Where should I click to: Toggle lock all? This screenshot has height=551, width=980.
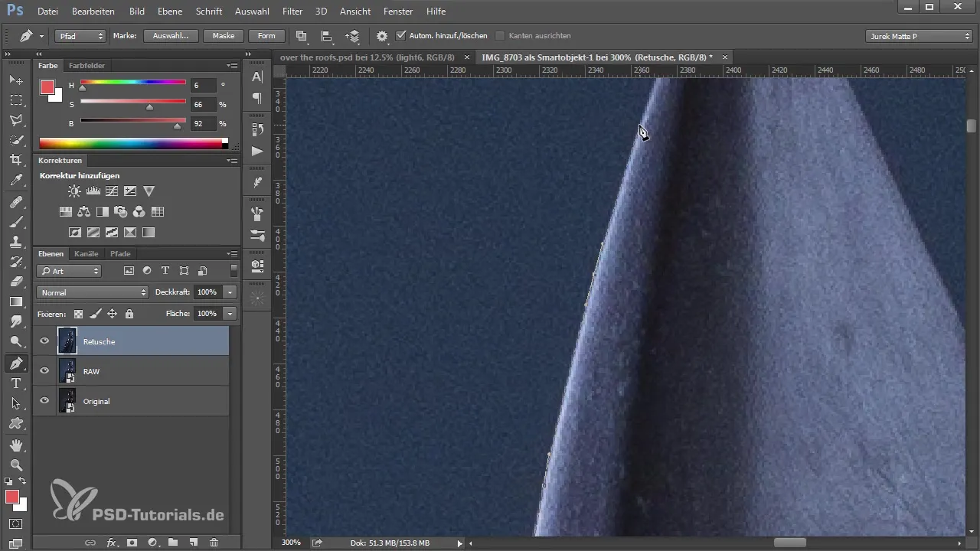[129, 314]
